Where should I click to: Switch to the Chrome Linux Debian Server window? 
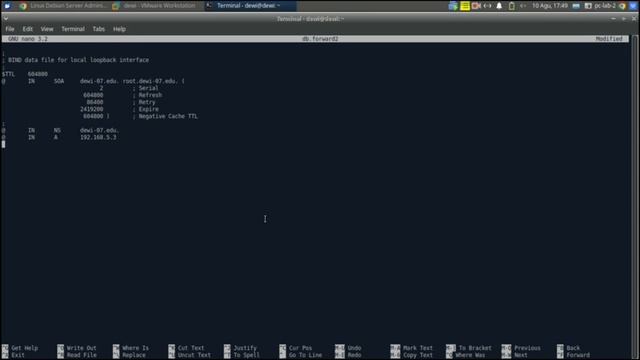(x=63, y=6)
